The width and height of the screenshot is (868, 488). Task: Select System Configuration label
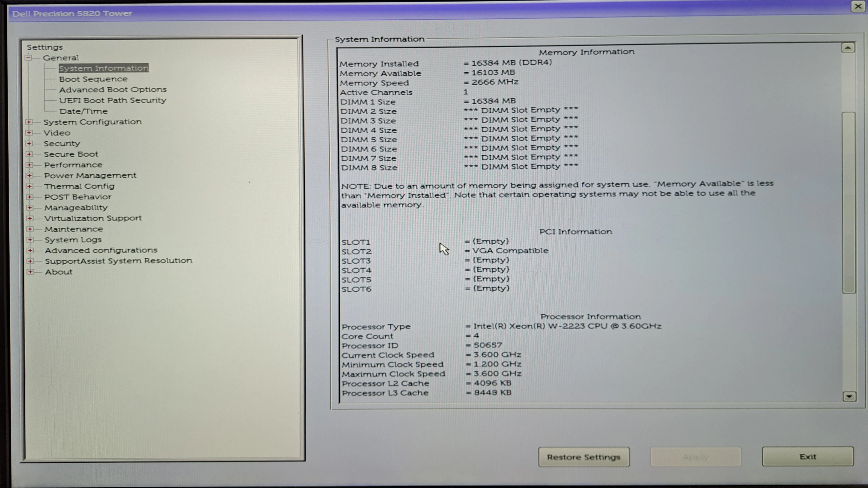click(93, 122)
